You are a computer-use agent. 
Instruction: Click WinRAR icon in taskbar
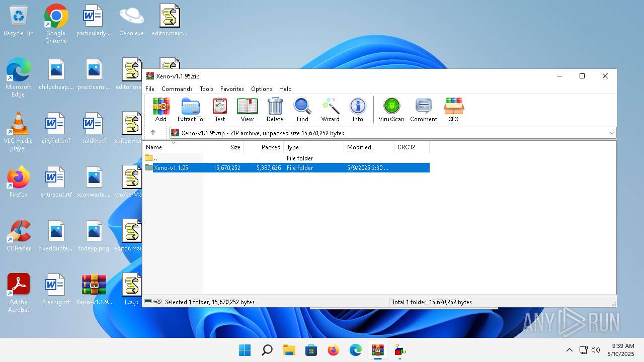coord(378,350)
